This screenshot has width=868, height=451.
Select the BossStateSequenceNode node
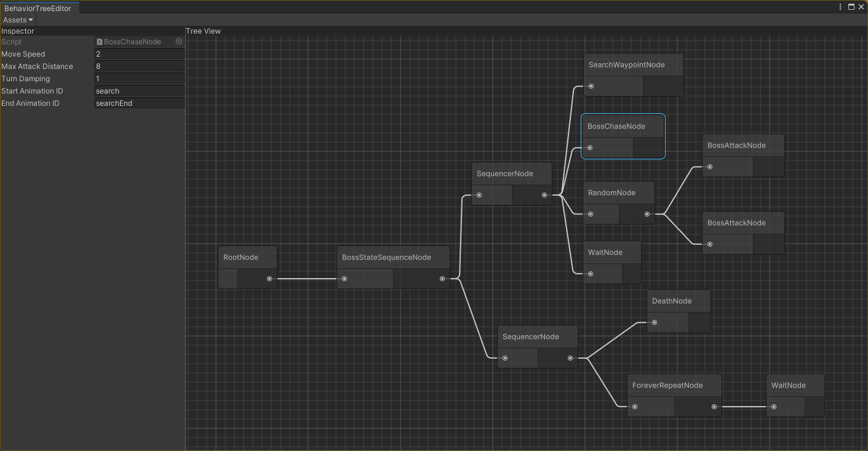click(393, 267)
